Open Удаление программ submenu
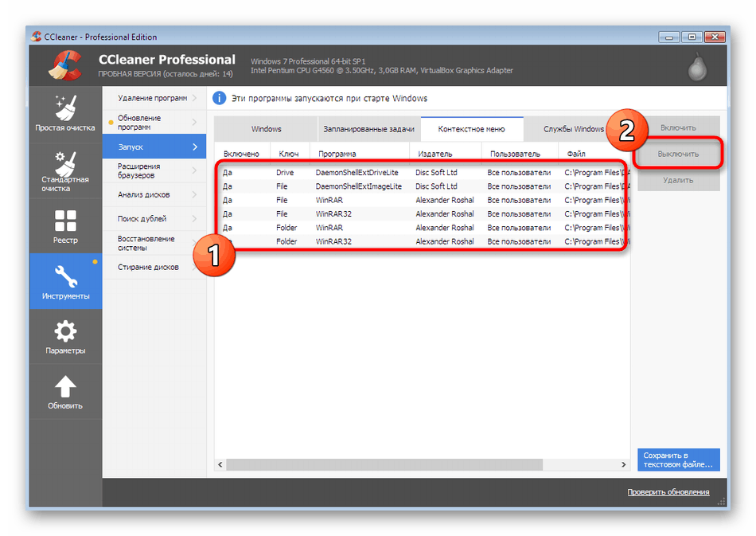The width and height of the screenshot is (756, 536). coord(154,98)
